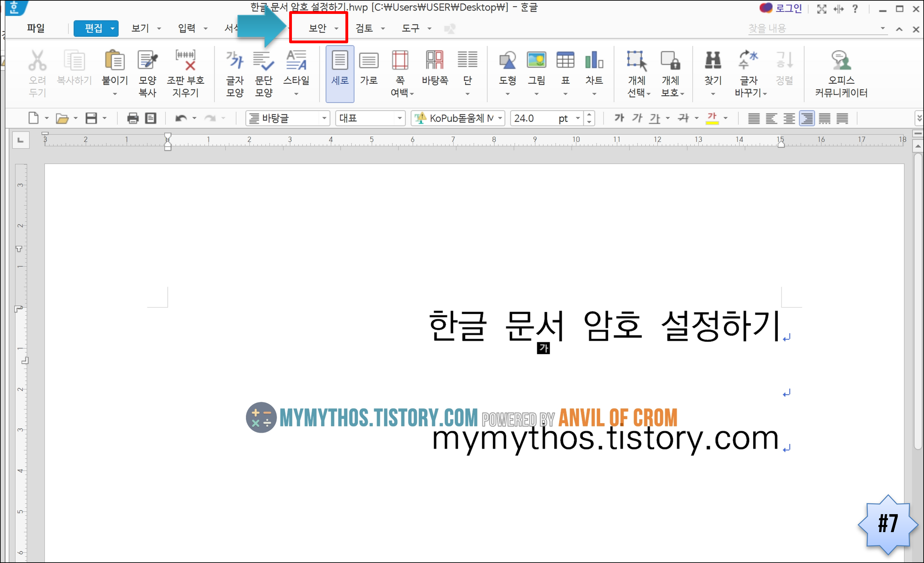Expand the KoPub돋움체 font dropdown

pyautogui.click(x=500, y=118)
